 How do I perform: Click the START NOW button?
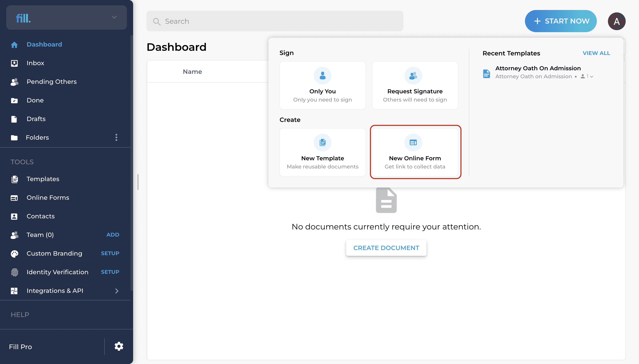[560, 21]
